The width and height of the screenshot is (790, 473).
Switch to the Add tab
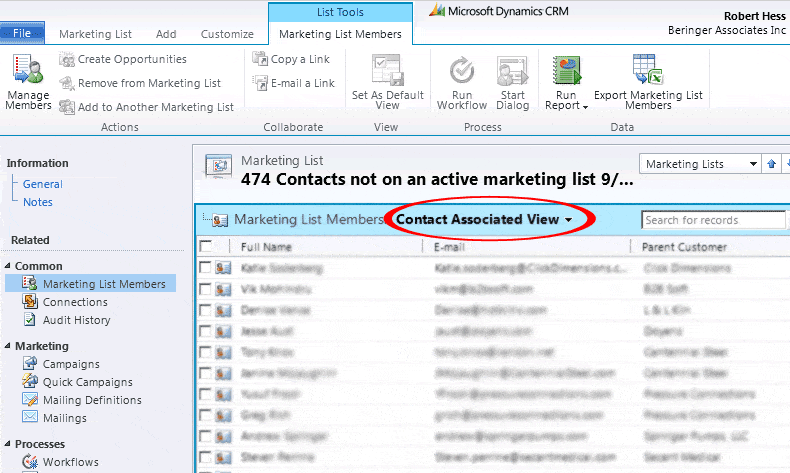[166, 34]
